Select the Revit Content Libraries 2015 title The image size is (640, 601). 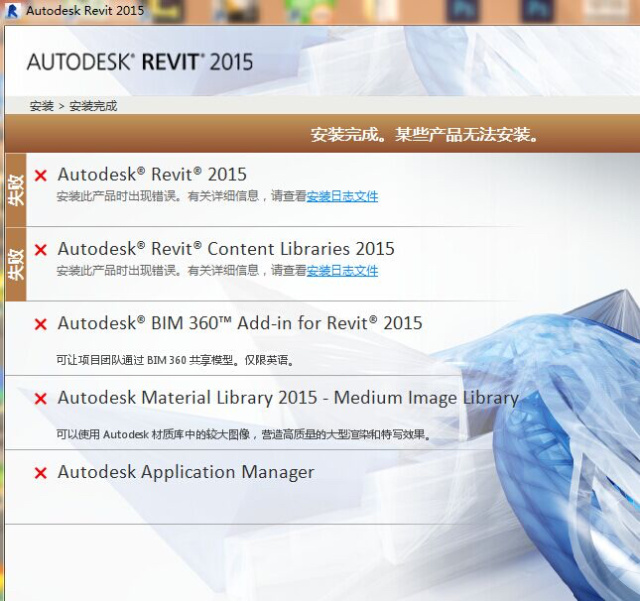(x=226, y=249)
